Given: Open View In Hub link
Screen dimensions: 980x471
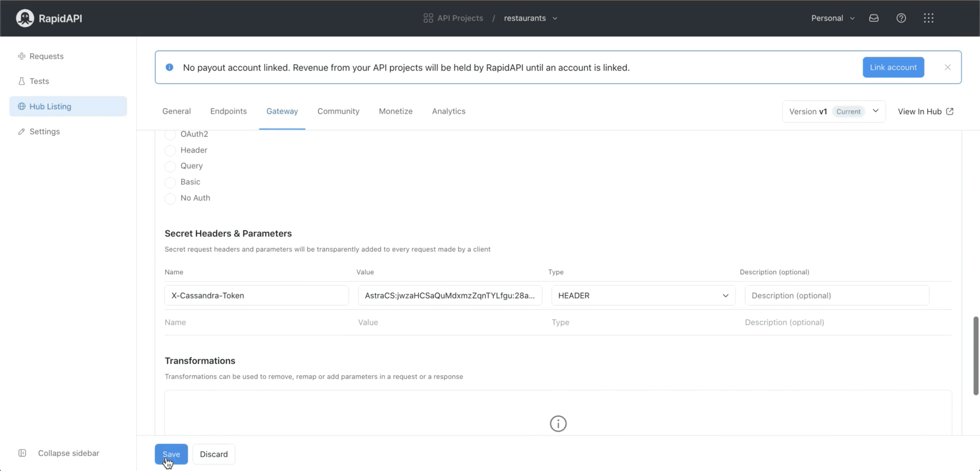Looking at the screenshot, I should pyautogui.click(x=925, y=112).
